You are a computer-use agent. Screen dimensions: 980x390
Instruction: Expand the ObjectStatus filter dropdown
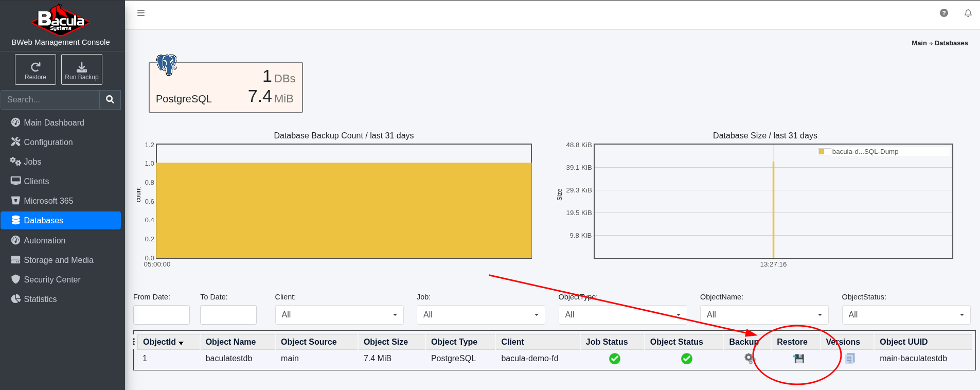(x=905, y=315)
